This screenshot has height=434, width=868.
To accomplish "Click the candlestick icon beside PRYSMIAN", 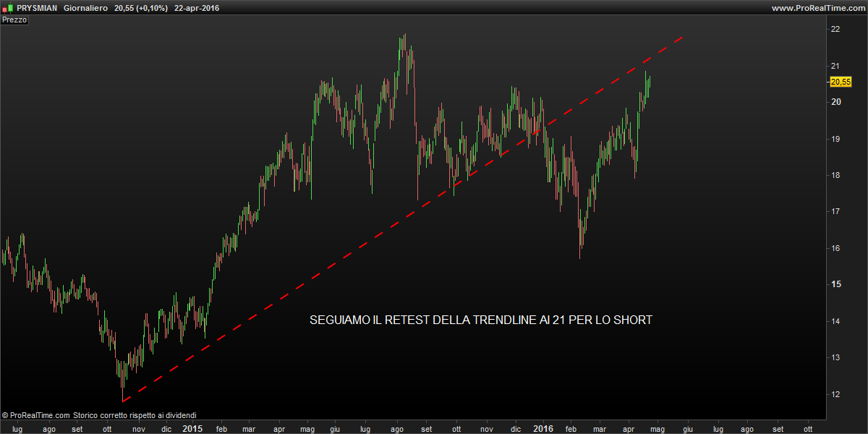I will [x=8, y=8].
